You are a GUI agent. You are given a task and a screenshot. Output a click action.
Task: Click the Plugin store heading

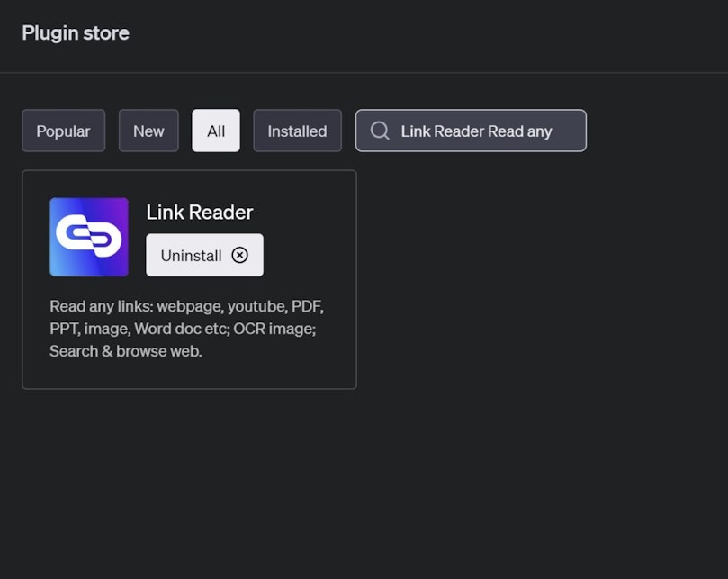[x=76, y=33]
